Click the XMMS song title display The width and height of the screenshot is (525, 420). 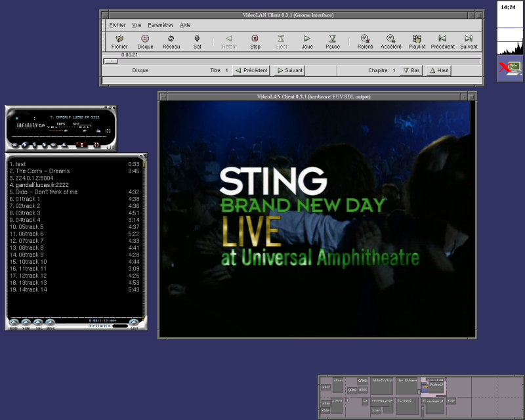[x=75, y=117]
